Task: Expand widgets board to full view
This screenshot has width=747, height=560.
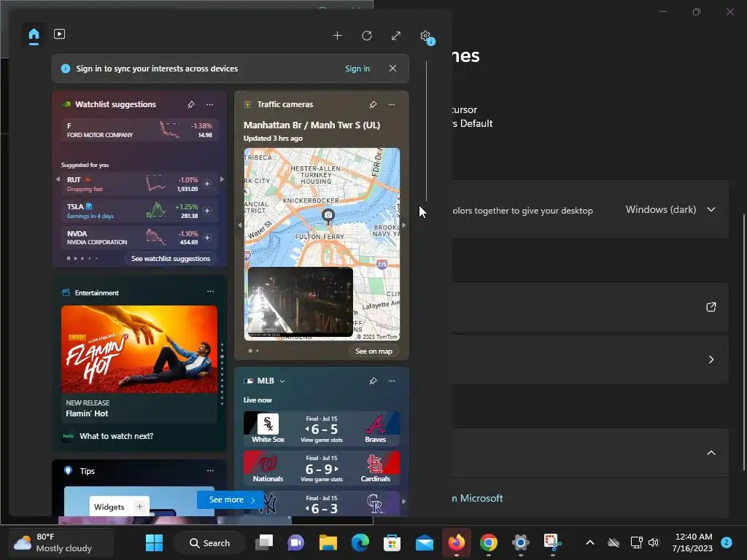Action: (x=396, y=36)
